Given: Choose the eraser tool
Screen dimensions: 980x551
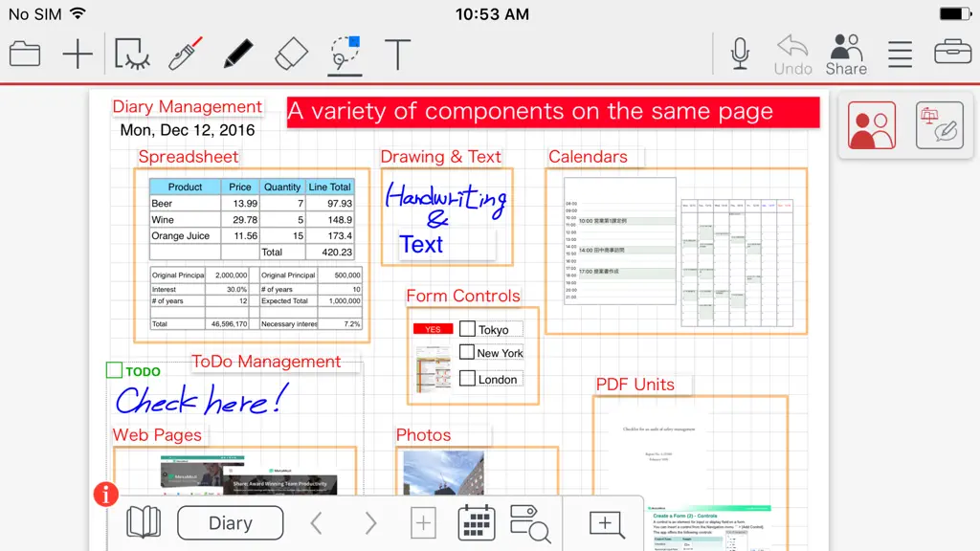Looking at the screenshot, I should (291, 54).
